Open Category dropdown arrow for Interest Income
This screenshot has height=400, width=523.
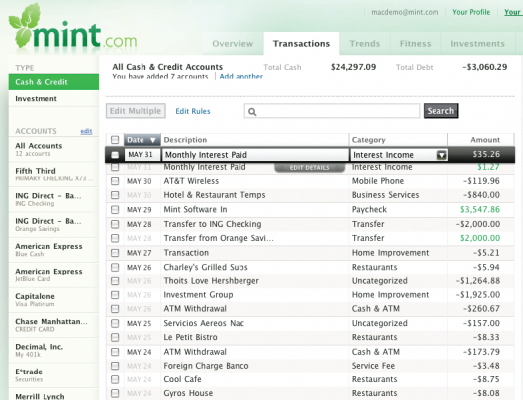point(441,155)
